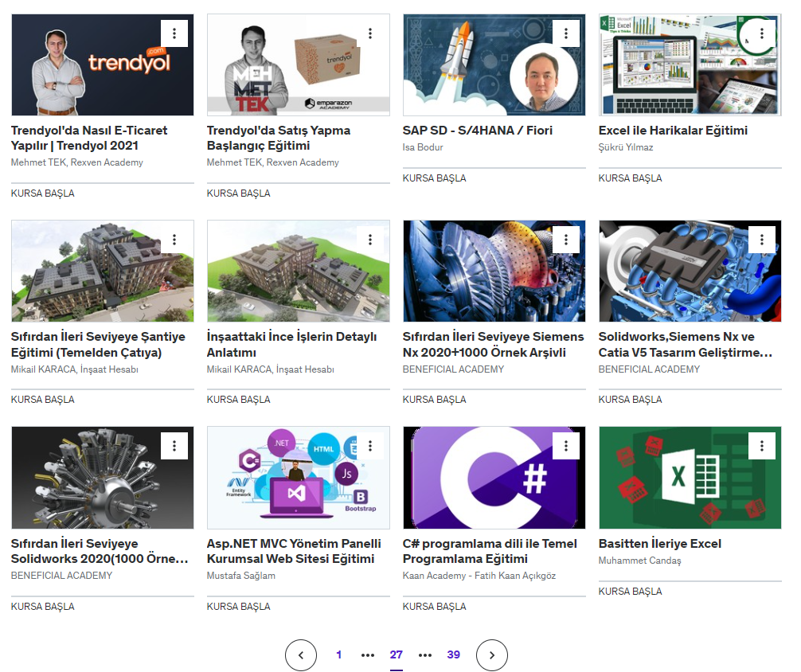Start Trendyol'da Nasıl E-Ticaret course via KURSA BAŞLA

click(x=43, y=193)
